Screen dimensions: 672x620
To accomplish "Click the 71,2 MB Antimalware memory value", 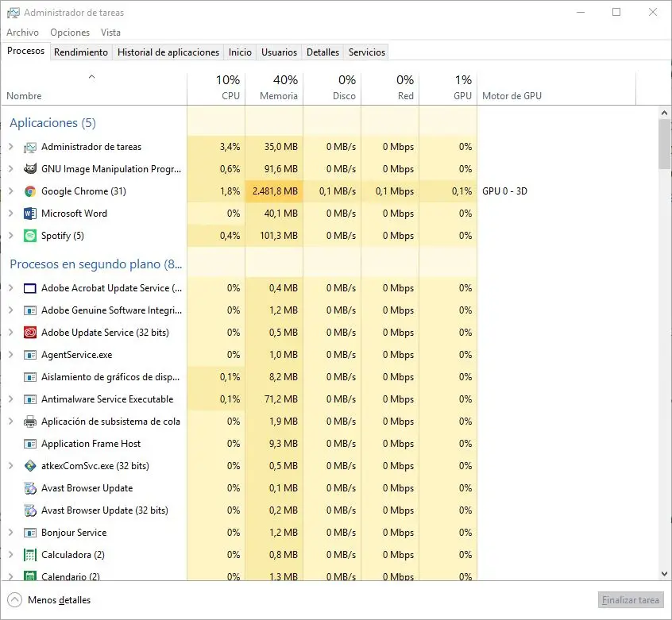I will [x=280, y=399].
